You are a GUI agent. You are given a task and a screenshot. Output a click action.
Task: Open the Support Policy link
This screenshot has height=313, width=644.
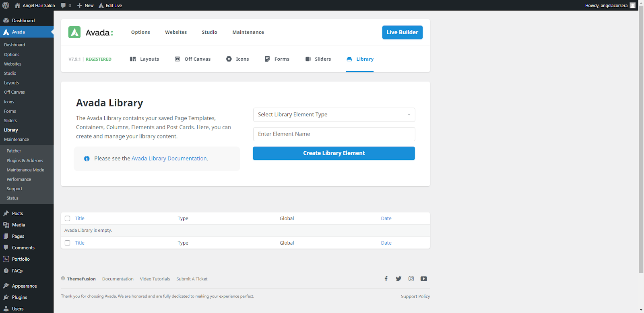pyautogui.click(x=415, y=297)
